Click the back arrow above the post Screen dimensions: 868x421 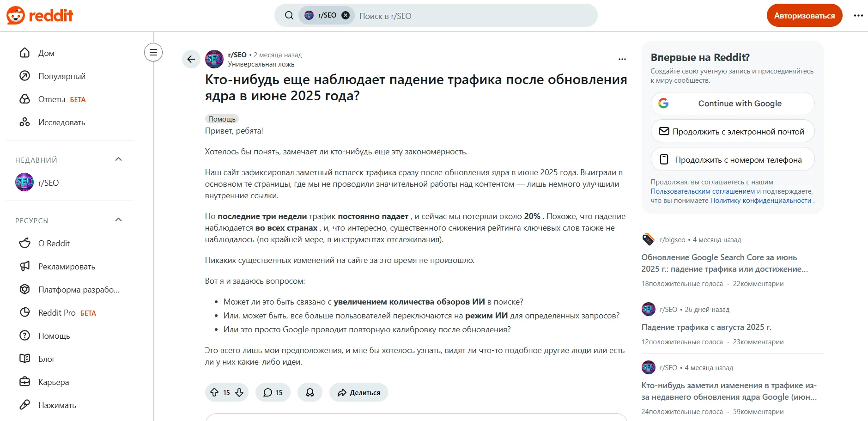click(191, 59)
